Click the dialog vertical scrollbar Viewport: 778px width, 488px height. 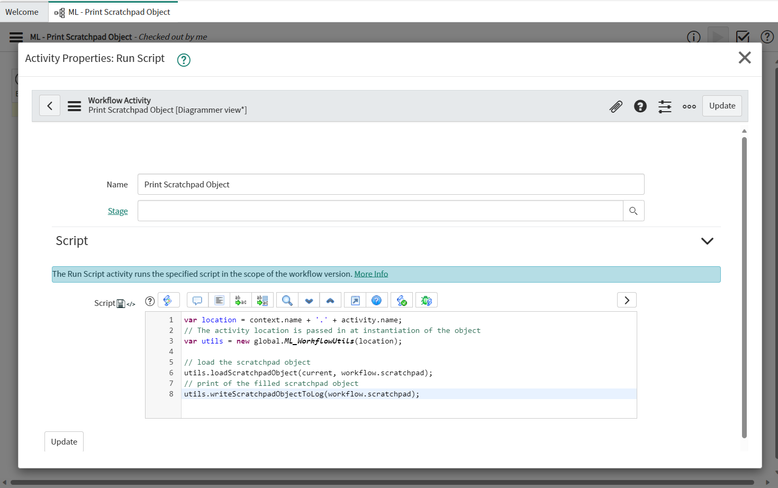744,288
